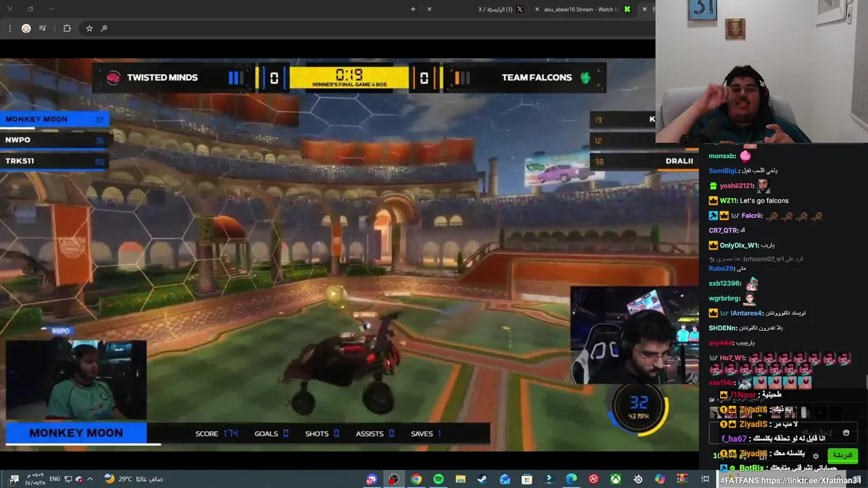
Task: Open Google Chrome from the taskbar
Action: (x=416, y=479)
